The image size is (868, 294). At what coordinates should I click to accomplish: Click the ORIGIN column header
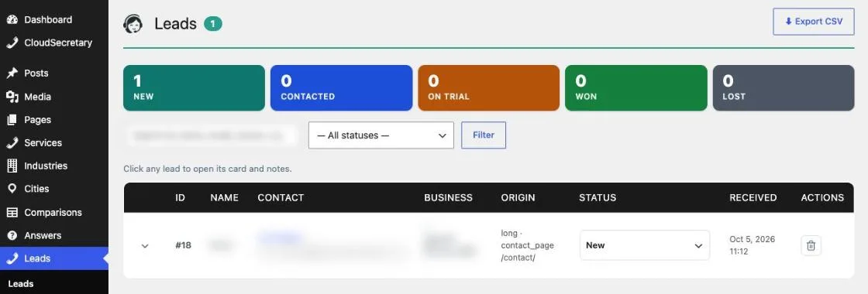pos(518,197)
